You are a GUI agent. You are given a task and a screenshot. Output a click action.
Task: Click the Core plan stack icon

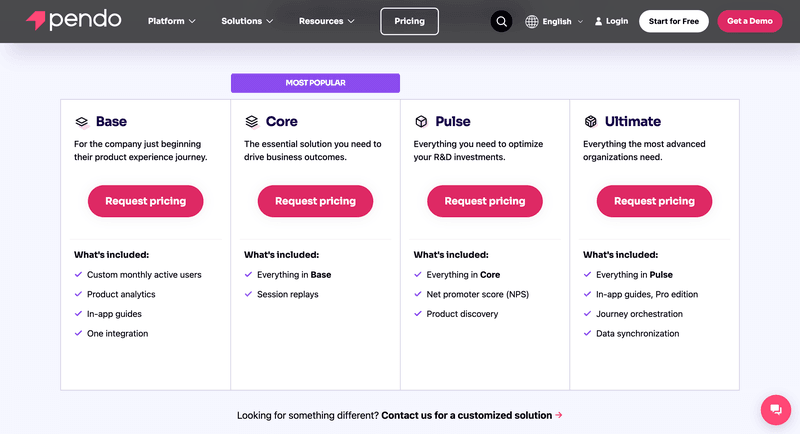click(252, 122)
